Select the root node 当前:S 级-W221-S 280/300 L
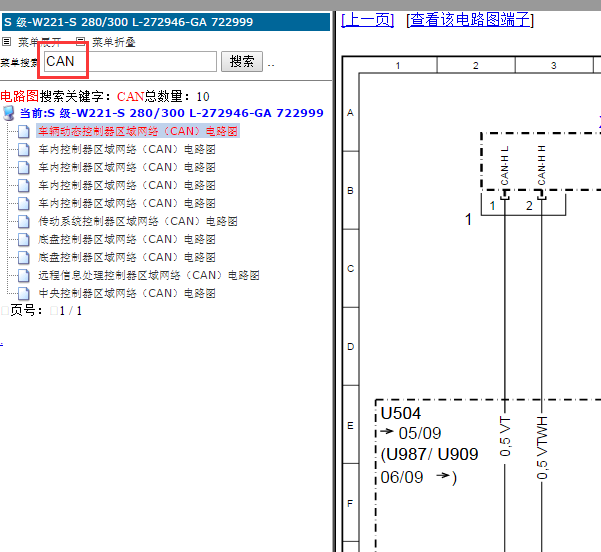The width and height of the screenshot is (601, 552). [x=171, y=113]
